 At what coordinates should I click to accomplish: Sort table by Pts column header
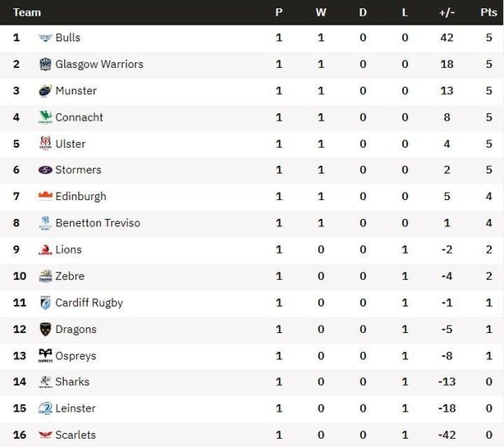tap(488, 12)
